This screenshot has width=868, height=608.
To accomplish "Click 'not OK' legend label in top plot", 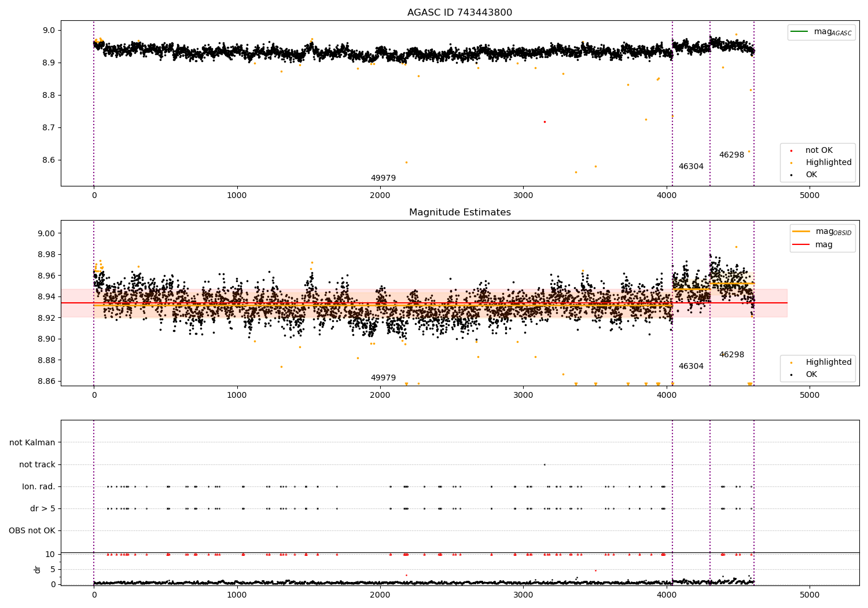I will 819,151.
